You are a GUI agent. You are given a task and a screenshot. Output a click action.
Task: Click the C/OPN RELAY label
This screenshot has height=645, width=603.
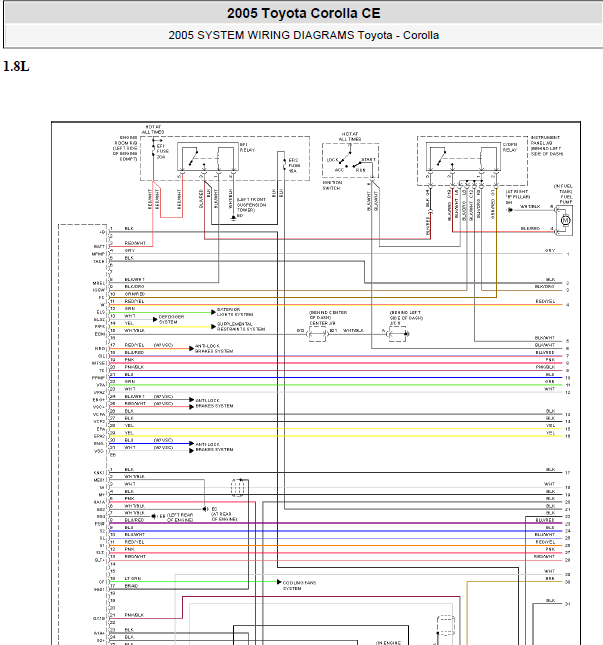pos(510,147)
